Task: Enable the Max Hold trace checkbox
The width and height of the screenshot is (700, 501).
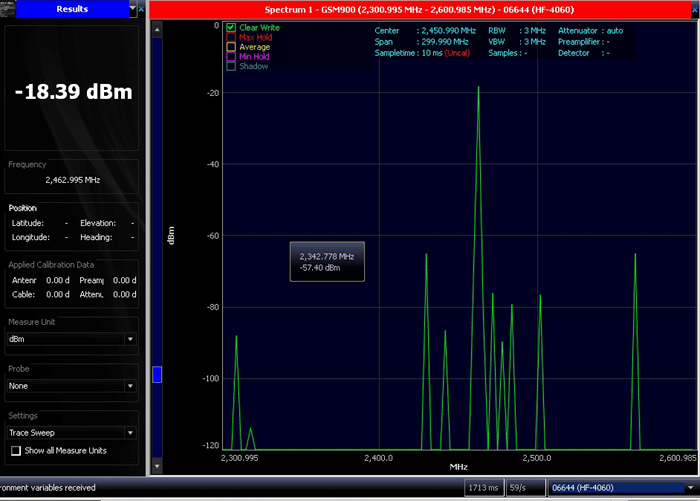Action: click(231, 38)
